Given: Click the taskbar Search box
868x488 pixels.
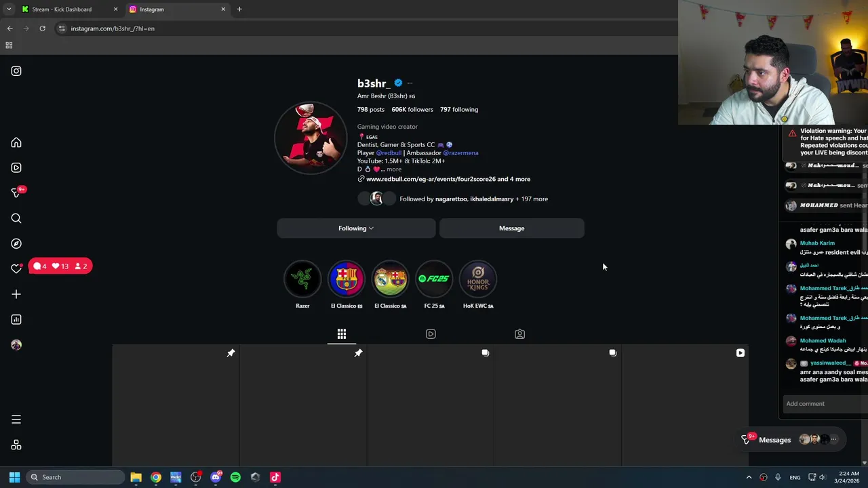Looking at the screenshot, I should pos(75,477).
